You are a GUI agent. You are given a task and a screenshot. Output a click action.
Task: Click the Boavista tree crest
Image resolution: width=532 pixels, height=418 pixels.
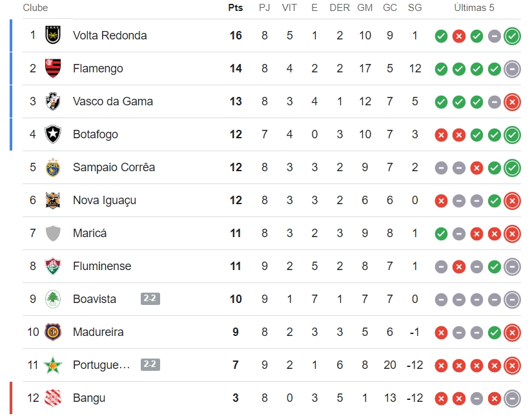53,298
